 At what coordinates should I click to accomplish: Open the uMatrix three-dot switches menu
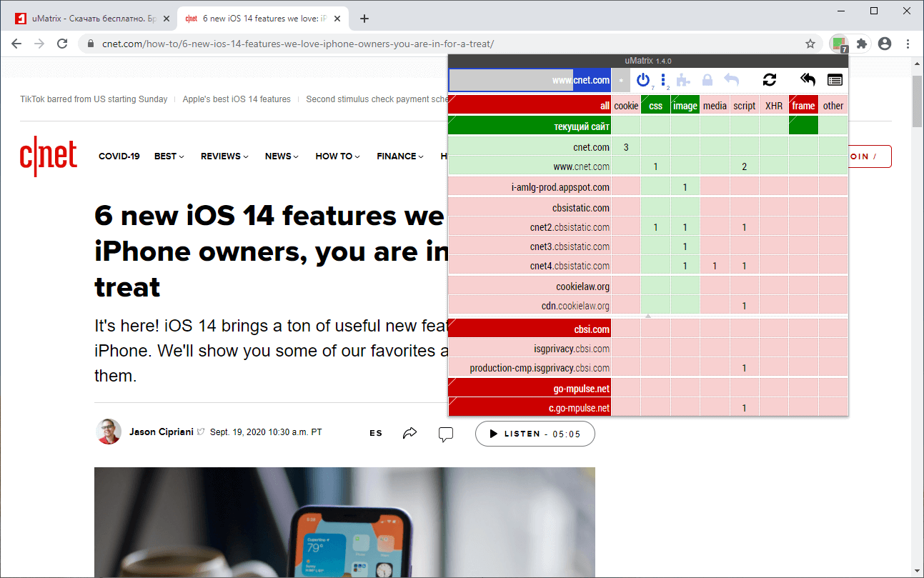pyautogui.click(x=663, y=80)
